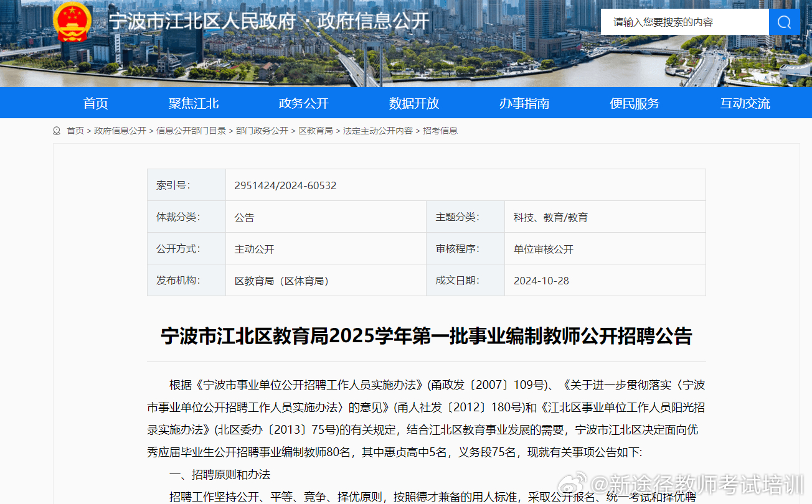The image size is (812, 504).
Task: Click the 审核程序 label cell
Action: pos(465,248)
